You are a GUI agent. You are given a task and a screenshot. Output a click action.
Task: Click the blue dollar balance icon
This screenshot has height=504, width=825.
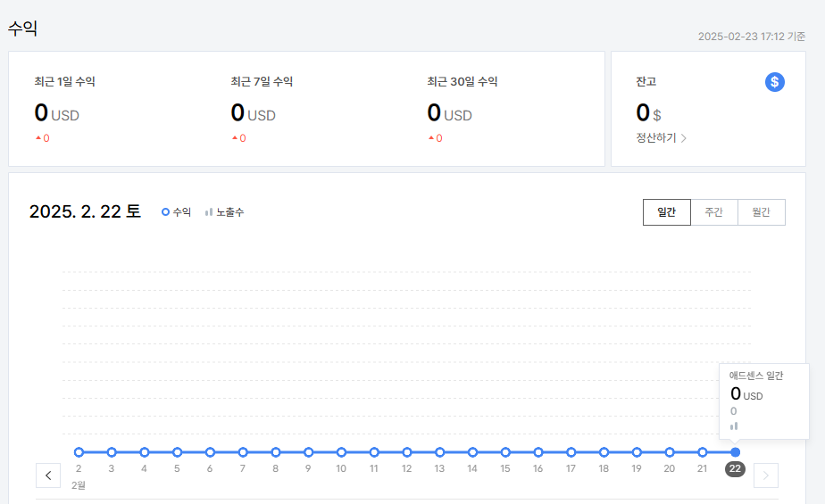click(x=774, y=82)
